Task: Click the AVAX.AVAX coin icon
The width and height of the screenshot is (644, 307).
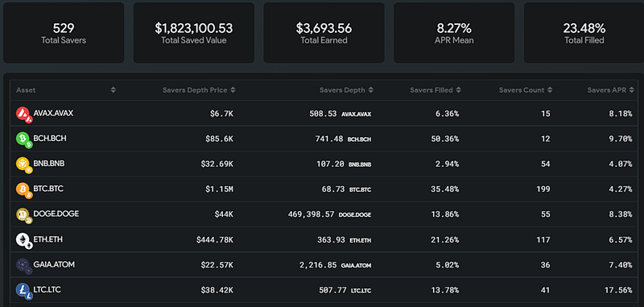Action: (24, 114)
